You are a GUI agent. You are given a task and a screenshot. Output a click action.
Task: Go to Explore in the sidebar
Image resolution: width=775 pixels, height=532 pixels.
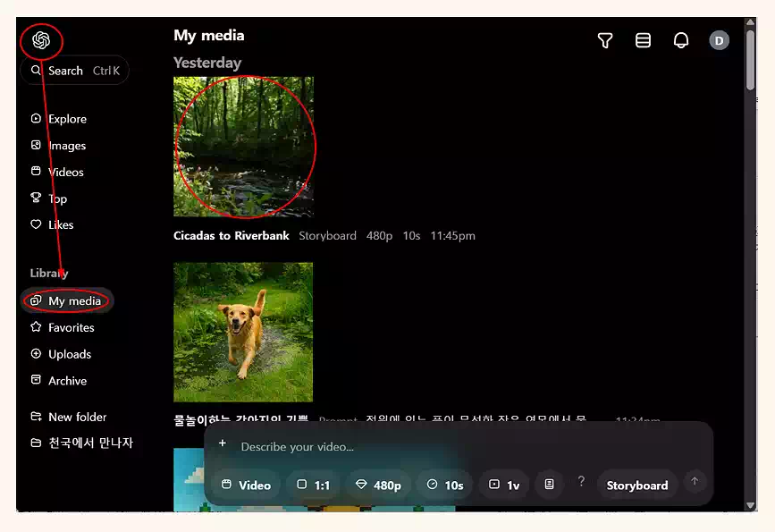[67, 119]
